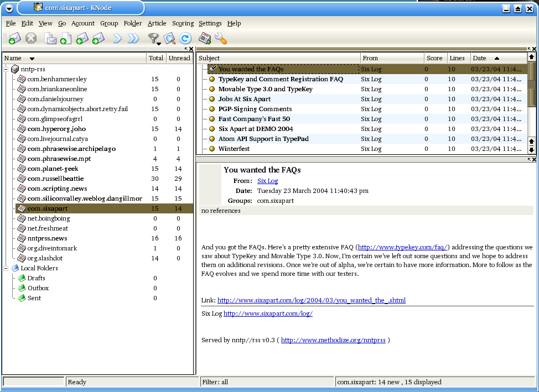This screenshot has height=392, width=539.
Task: Sort articles by the Date column
Action: pos(499,58)
